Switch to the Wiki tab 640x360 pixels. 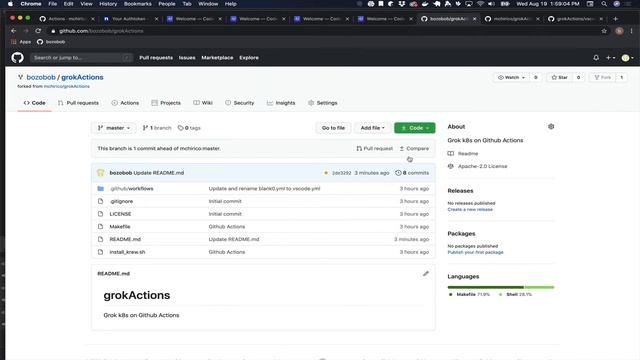click(203, 103)
